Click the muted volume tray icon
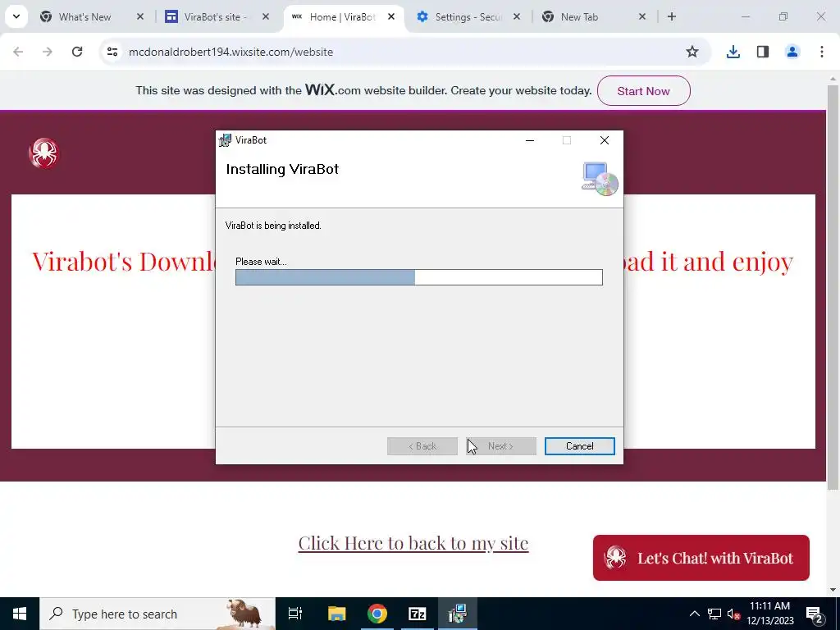The image size is (840, 630). [x=734, y=614]
